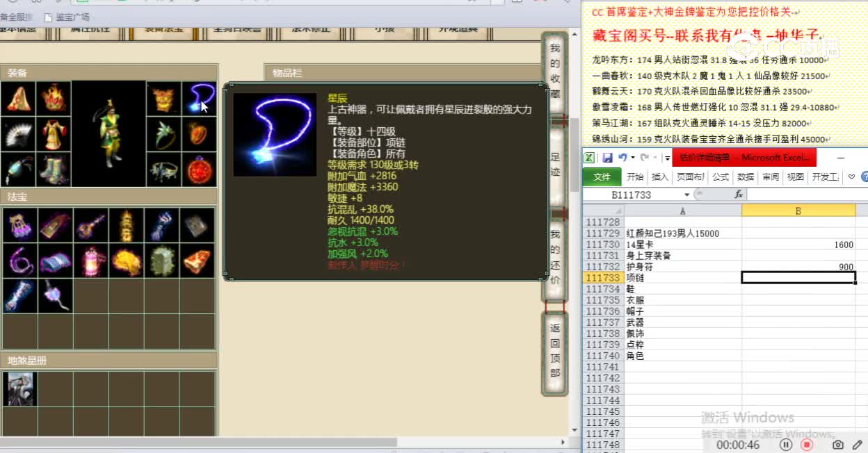Screen dimensions: 868x453
Task: Select the silver bracelet equipment icon
Action: (x=163, y=170)
